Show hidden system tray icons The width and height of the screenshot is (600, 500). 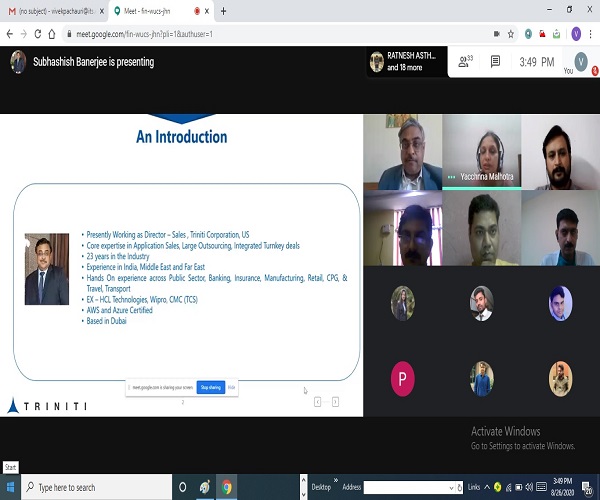[x=487, y=487]
